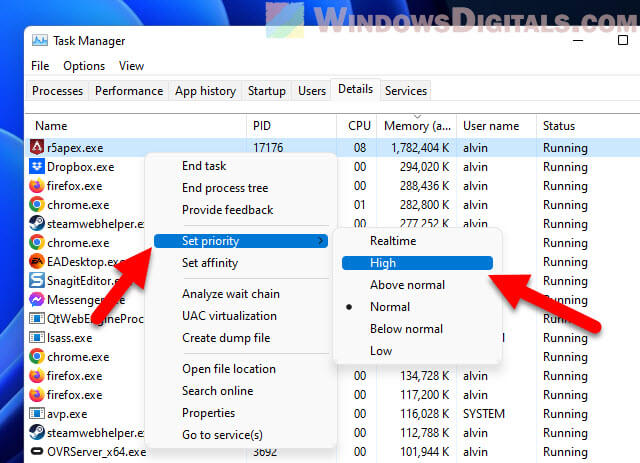Select Analyze wait chain
Screen dimensions: 640x463
click(241, 294)
